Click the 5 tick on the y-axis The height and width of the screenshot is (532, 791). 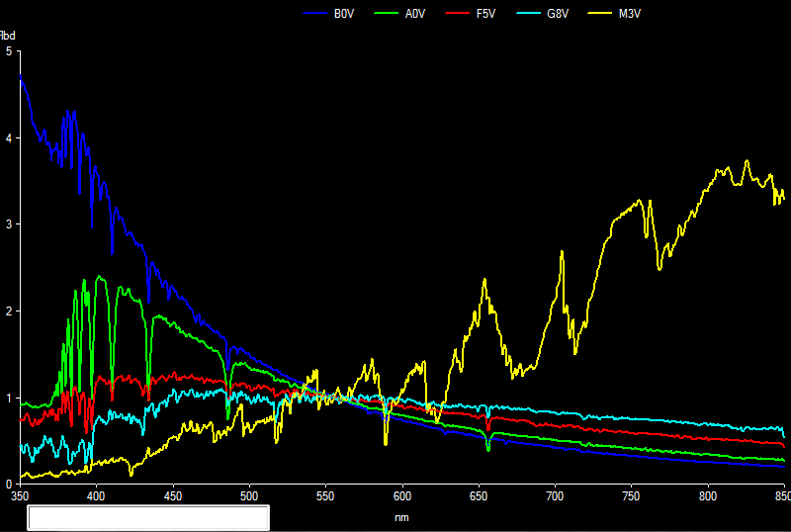[8, 50]
